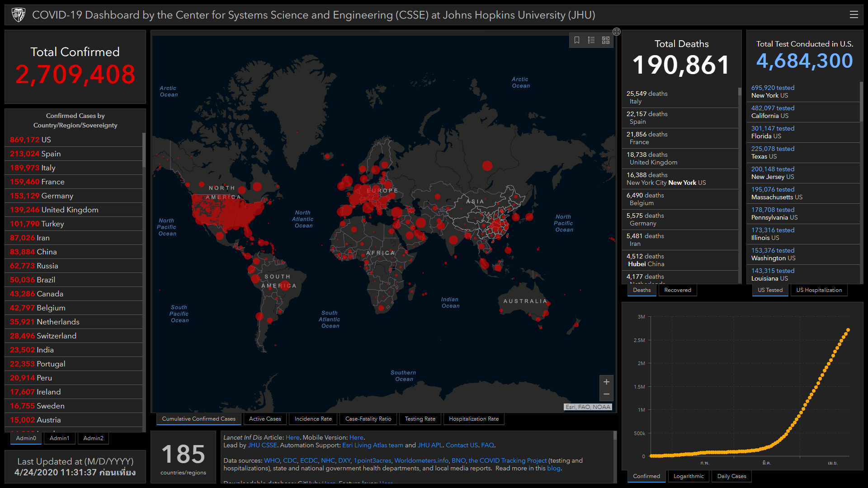Zoom in on the map
Viewport: 868px width, 488px height.
(606, 382)
